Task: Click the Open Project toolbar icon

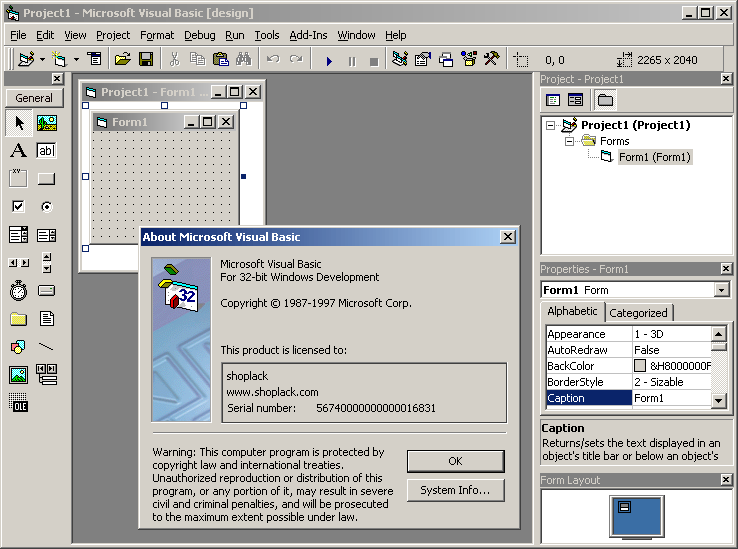Action: pyautogui.click(x=122, y=59)
